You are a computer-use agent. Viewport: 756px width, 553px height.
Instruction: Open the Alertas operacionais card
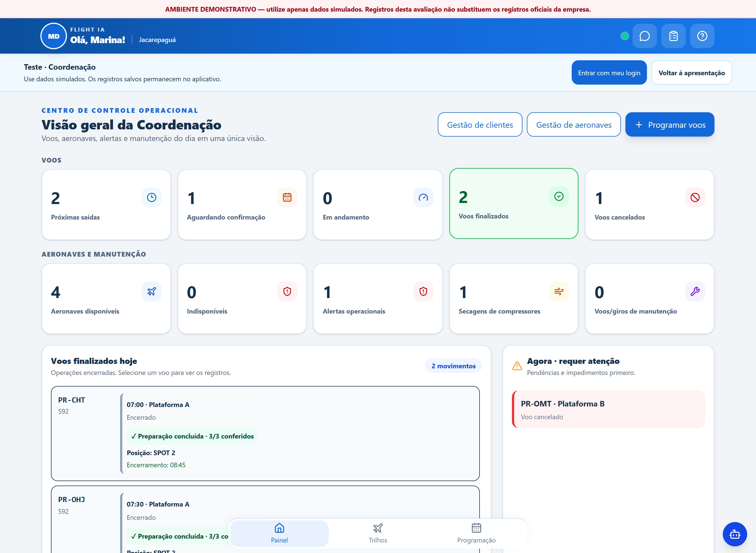pyautogui.click(x=378, y=299)
